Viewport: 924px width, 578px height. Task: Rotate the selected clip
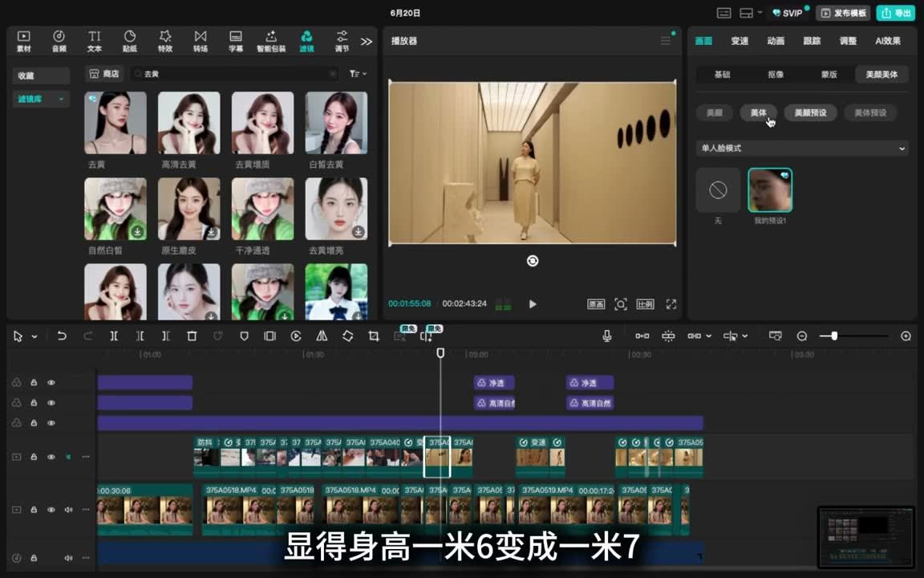pyautogui.click(x=347, y=336)
